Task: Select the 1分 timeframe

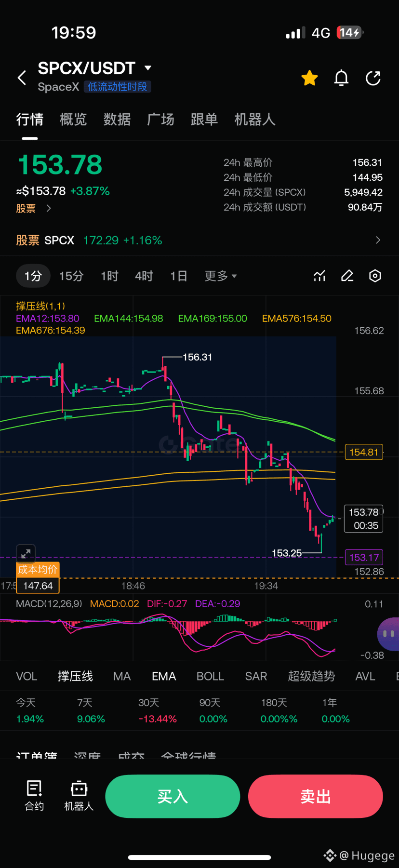Action: coord(33,276)
